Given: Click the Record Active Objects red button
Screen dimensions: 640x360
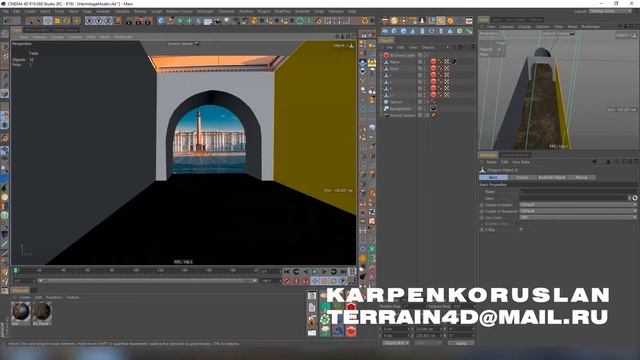Looking at the screenshot, I should pyautogui.click(x=287, y=281).
